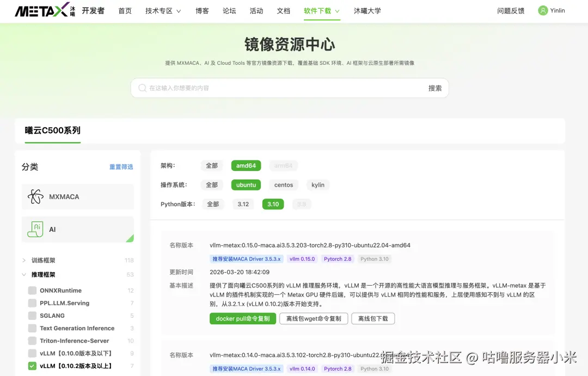Select Python version 3.10 filter

273,204
